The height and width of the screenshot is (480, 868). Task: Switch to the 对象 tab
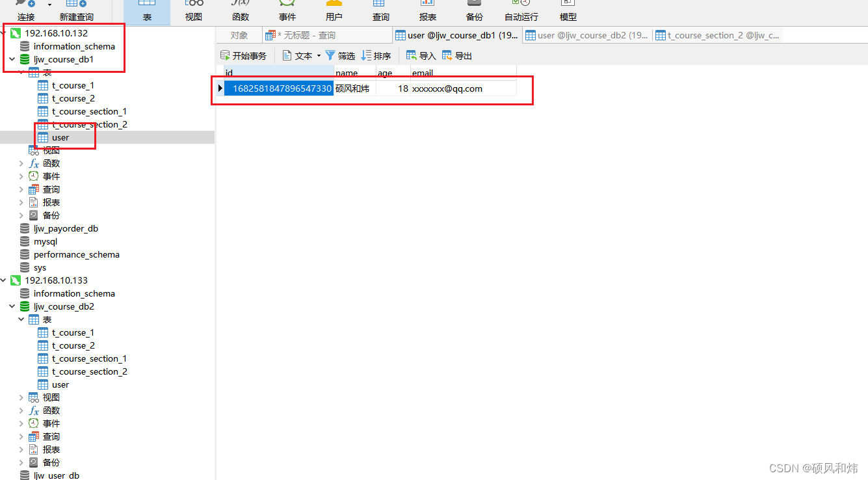tap(239, 35)
